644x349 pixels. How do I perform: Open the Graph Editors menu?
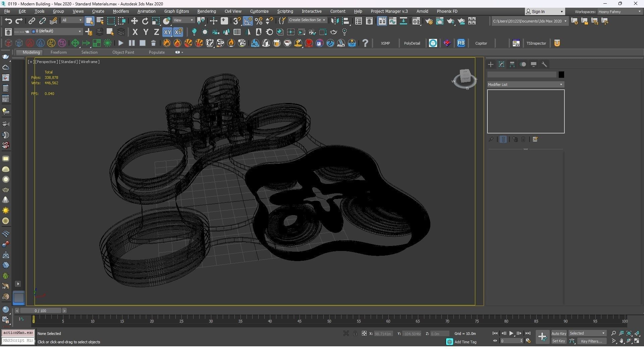pos(176,11)
